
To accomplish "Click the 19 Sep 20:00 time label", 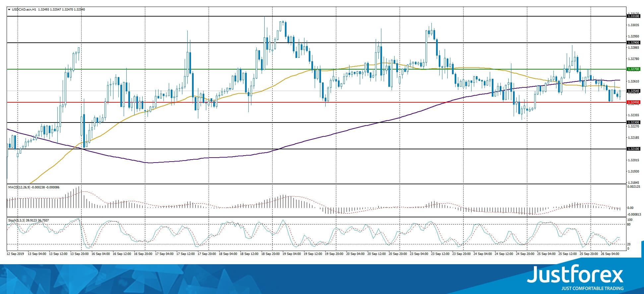I will (x=334, y=254).
